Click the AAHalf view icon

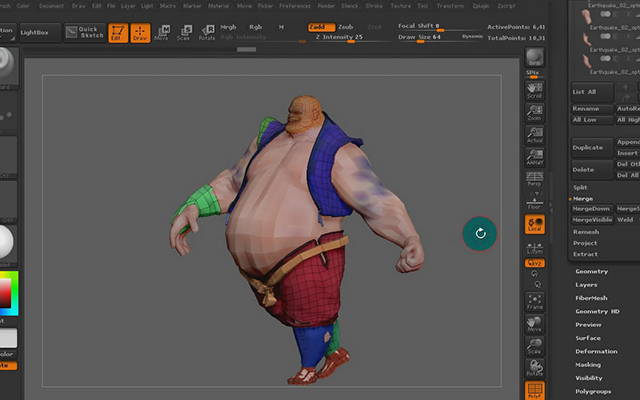click(x=534, y=157)
